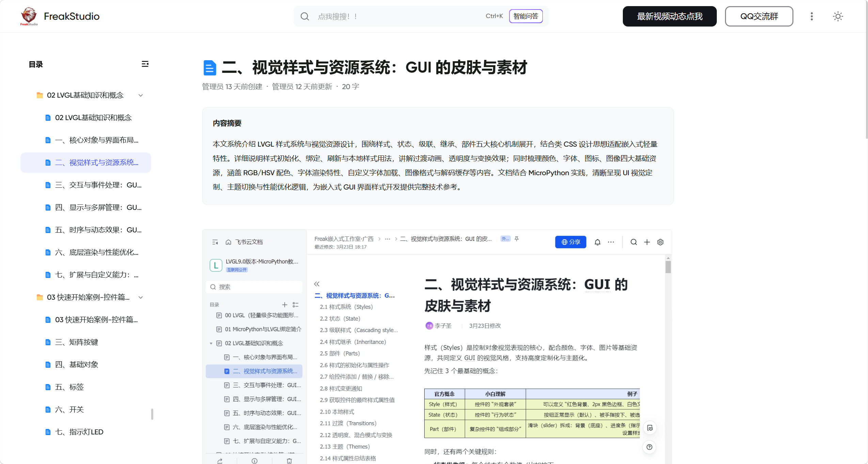Click the notification bell in embedded doc
Image resolution: width=868 pixels, height=464 pixels.
point(597,242)
